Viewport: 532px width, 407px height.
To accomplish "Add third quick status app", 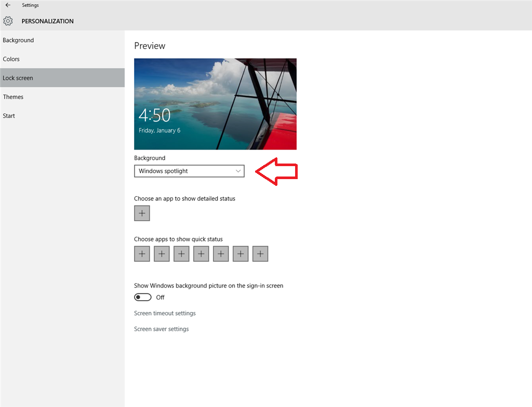I will 181,254.
